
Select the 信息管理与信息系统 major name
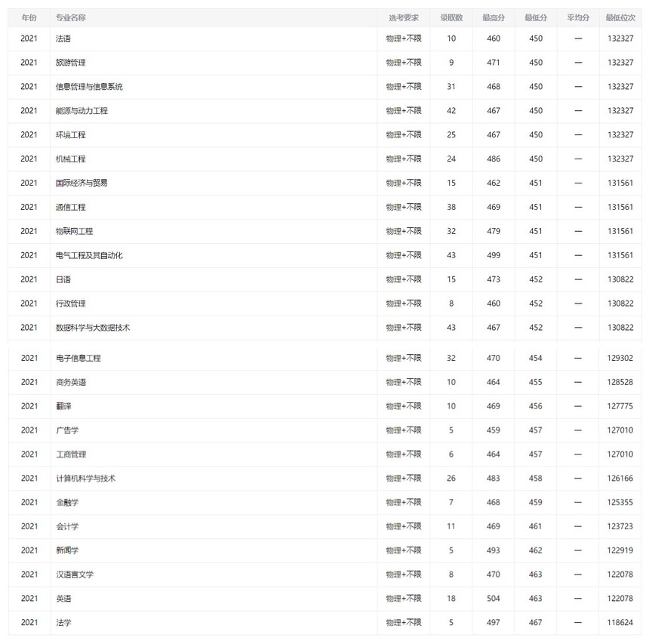[x=89, y=87]
